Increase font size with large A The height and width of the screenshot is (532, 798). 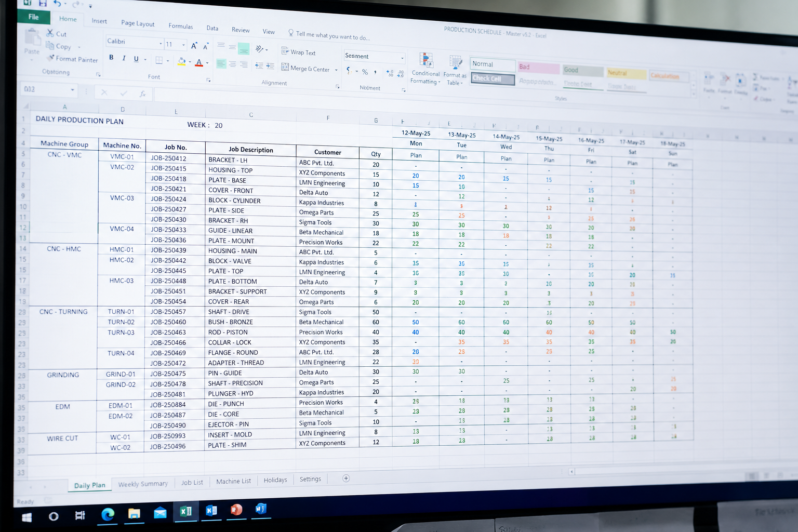[194, 46]
